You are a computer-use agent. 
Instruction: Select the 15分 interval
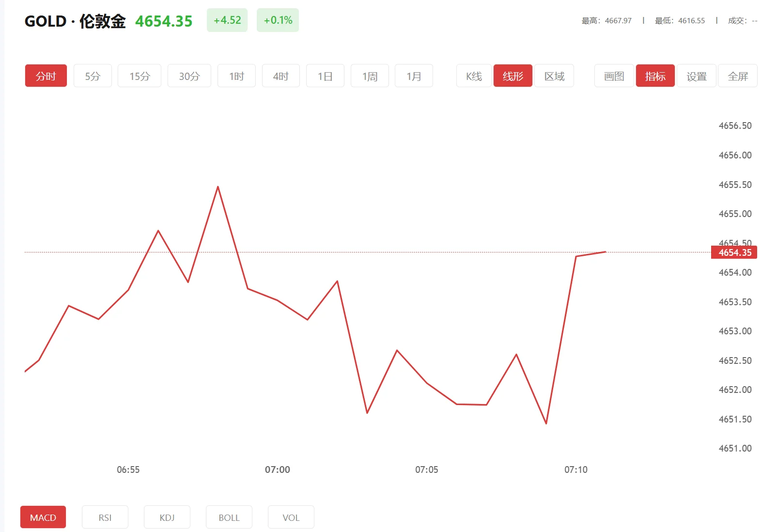point(139,76)
